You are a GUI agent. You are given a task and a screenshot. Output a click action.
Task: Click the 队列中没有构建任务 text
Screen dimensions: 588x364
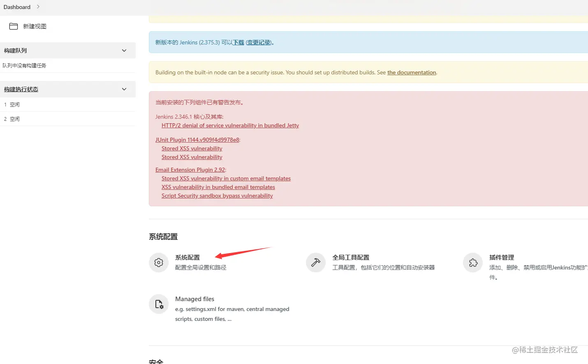pos(24,65)
